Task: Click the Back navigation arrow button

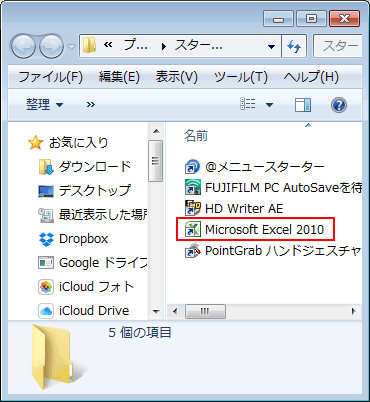Action: 23,46
